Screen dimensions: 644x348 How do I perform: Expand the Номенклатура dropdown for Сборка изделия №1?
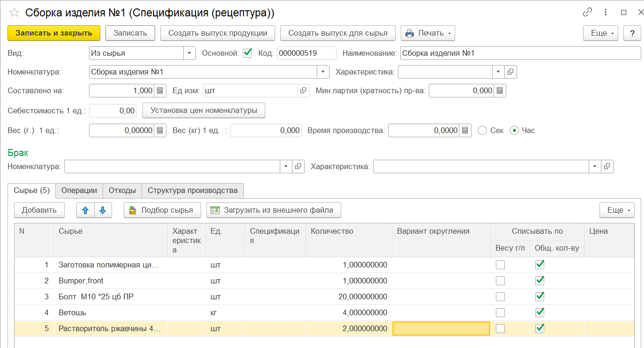323,72
